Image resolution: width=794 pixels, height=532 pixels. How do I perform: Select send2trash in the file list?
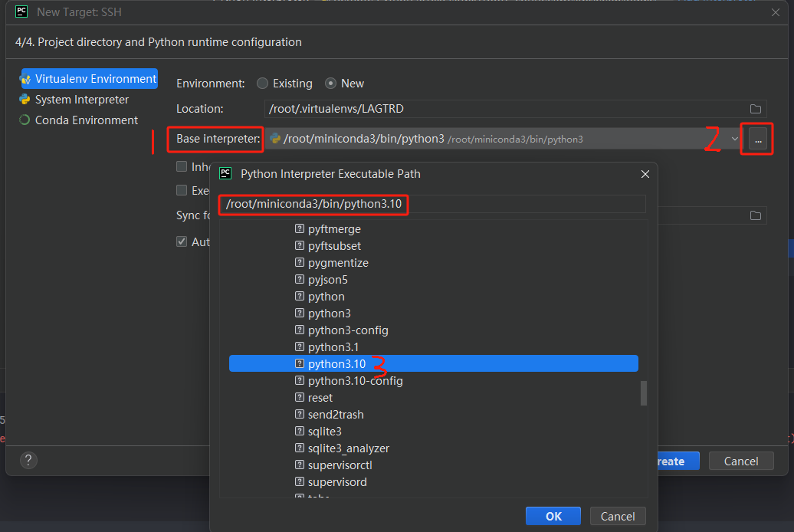click(x=336, y=415)
